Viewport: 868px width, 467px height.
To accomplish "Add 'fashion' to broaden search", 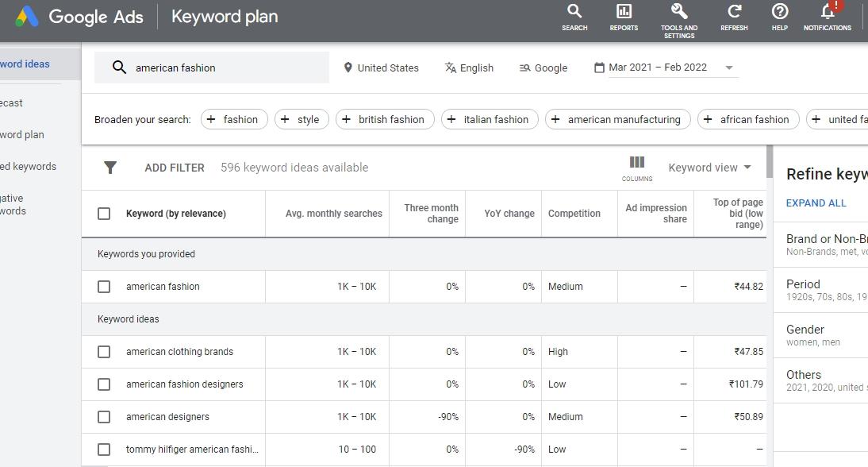I will 234,119.
